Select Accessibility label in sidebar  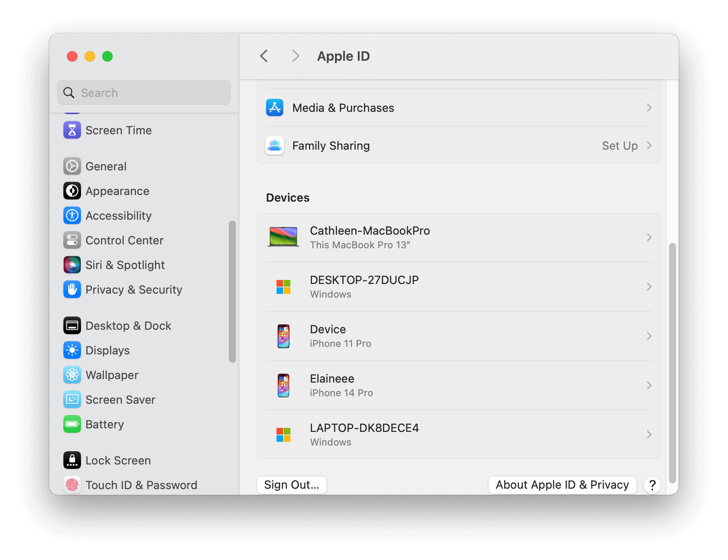pos(119,216)
